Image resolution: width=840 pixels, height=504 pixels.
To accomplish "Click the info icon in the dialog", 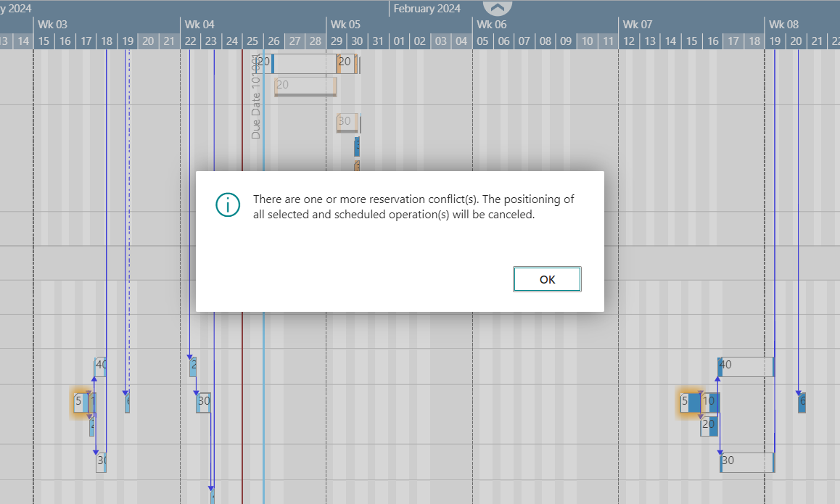I will click(228, 205).
